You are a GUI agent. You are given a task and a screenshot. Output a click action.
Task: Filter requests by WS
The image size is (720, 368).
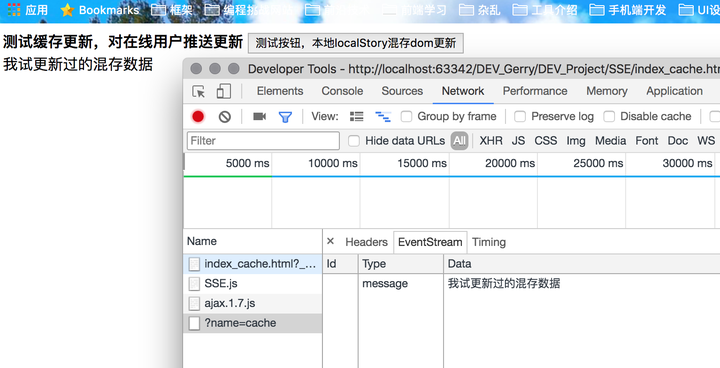[x=706, y=141]
